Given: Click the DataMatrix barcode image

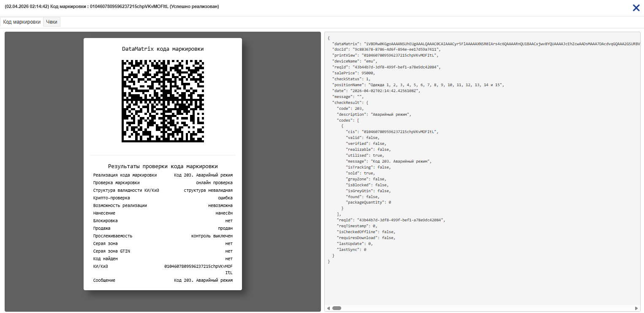Looking at the screenshot, I should 163,101.
